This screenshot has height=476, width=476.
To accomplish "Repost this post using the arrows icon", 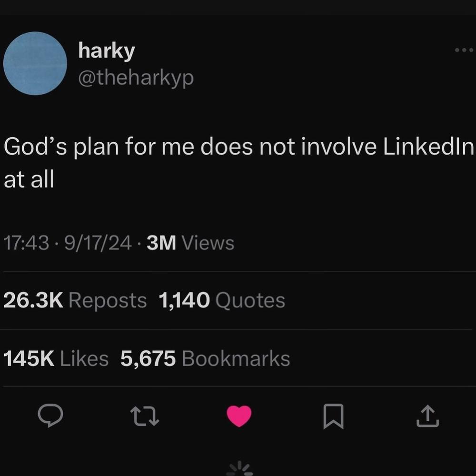I will [144, 416].
